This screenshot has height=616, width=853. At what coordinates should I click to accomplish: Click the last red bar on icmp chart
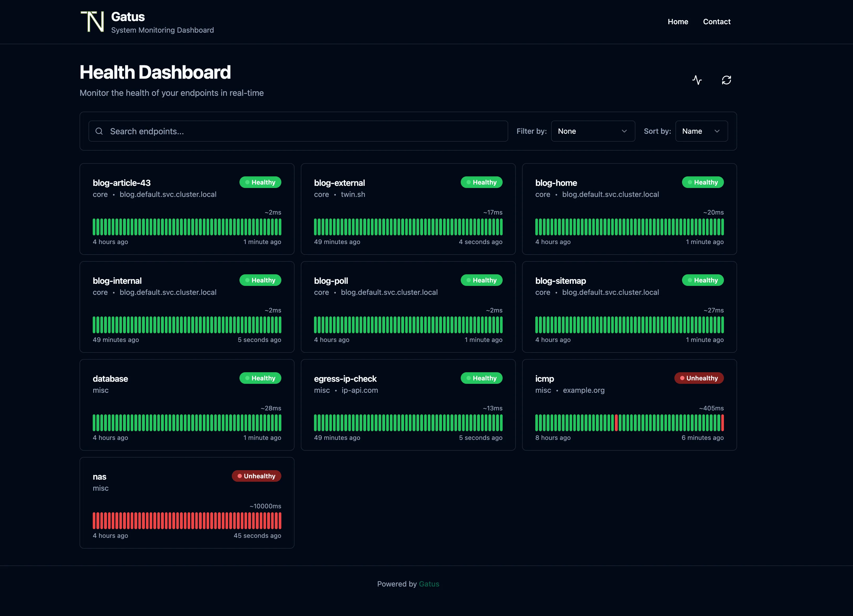722,423
